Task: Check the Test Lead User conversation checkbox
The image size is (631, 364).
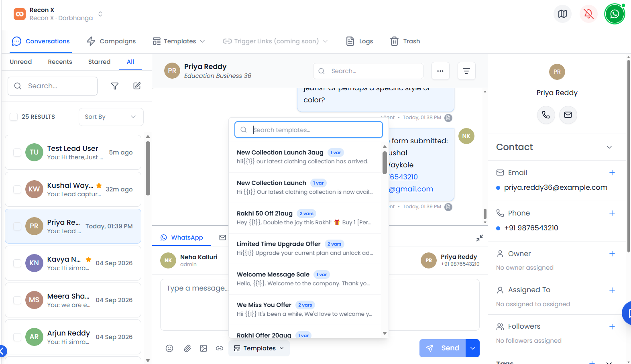Action: (17, 153)
